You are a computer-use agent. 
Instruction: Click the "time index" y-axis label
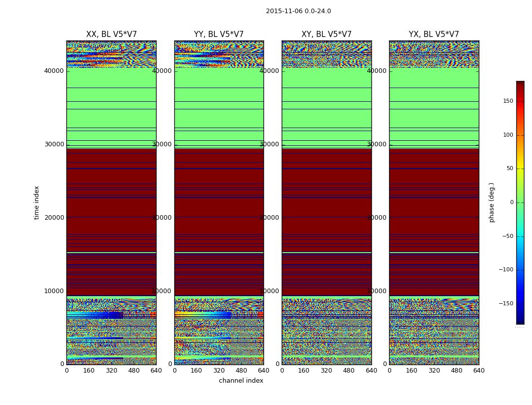tap(36, 202)
